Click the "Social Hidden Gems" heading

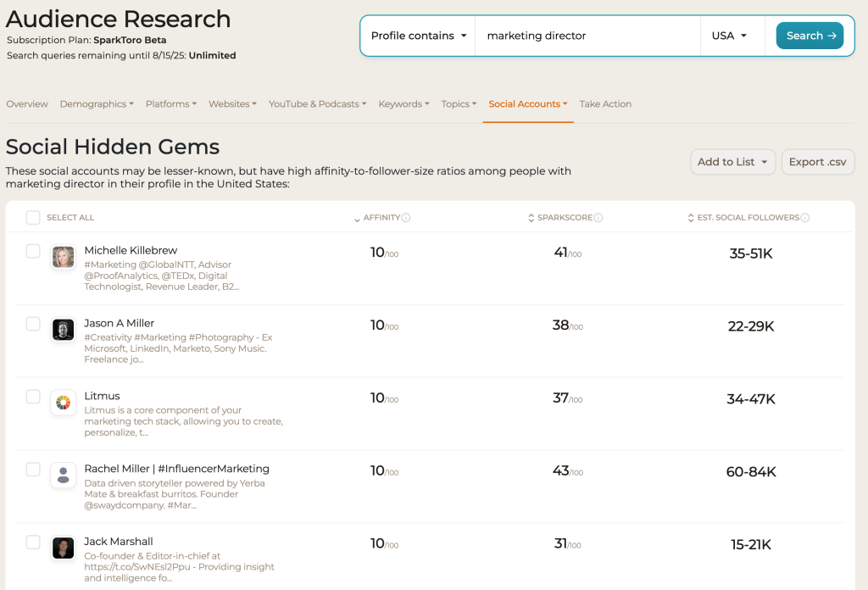[113, 147]
